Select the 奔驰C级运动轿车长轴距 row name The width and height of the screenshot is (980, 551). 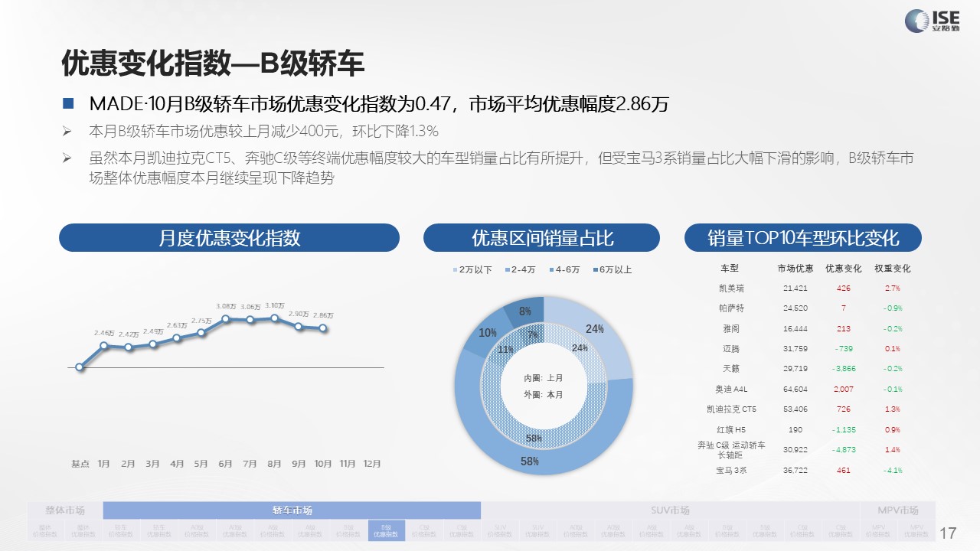click(x=730, y=450)
